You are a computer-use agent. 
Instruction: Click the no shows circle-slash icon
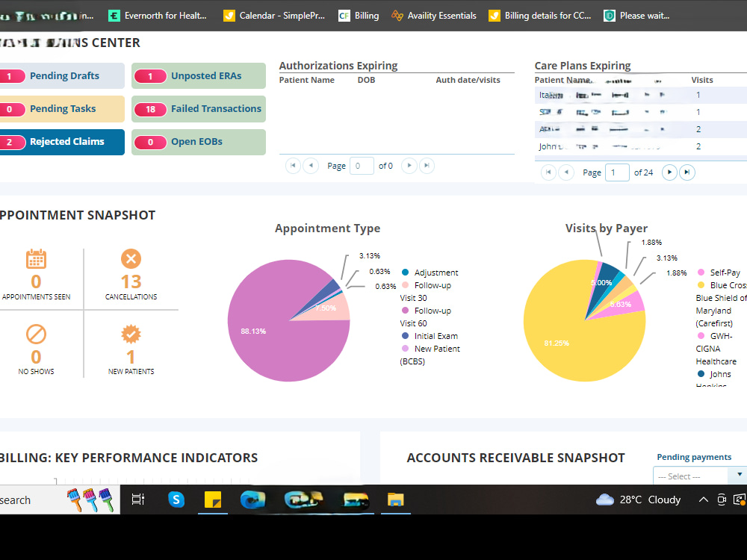(36, 335)
